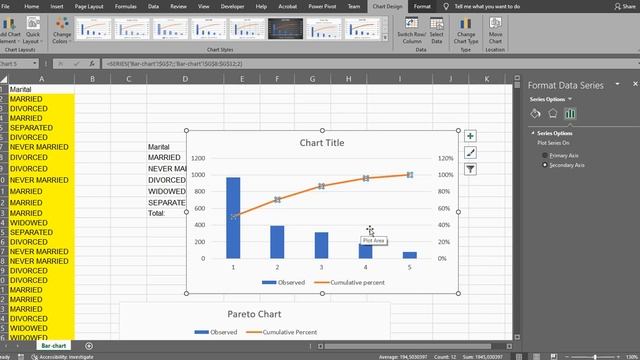Viewport: 640px width, 360px height.
Task: Add a new sheet with plus icon
Action: [x=89, y=346]
